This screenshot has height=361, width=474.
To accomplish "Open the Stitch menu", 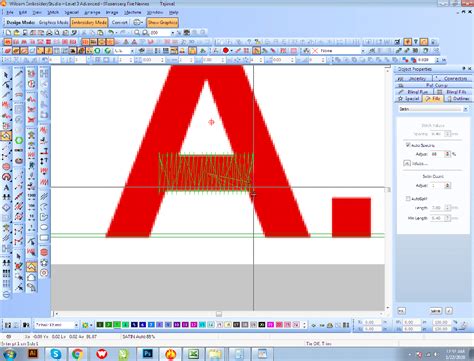I will pyautogui.click(x=53, y=12).
